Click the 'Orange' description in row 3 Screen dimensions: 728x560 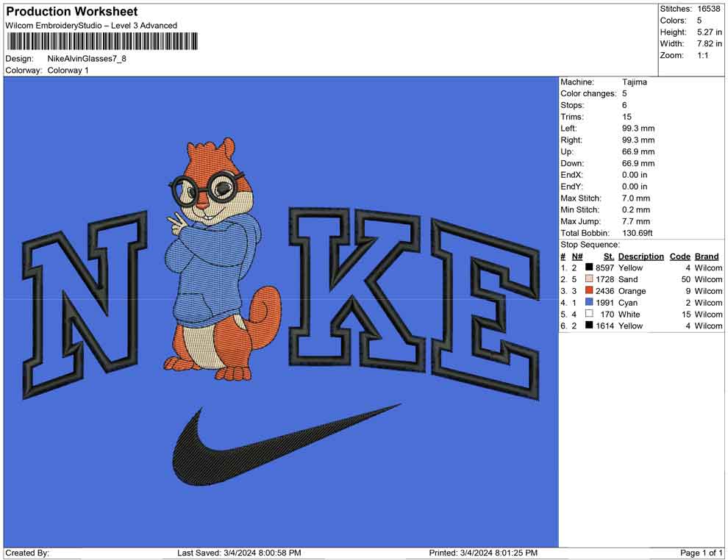[x=632, y=290]
